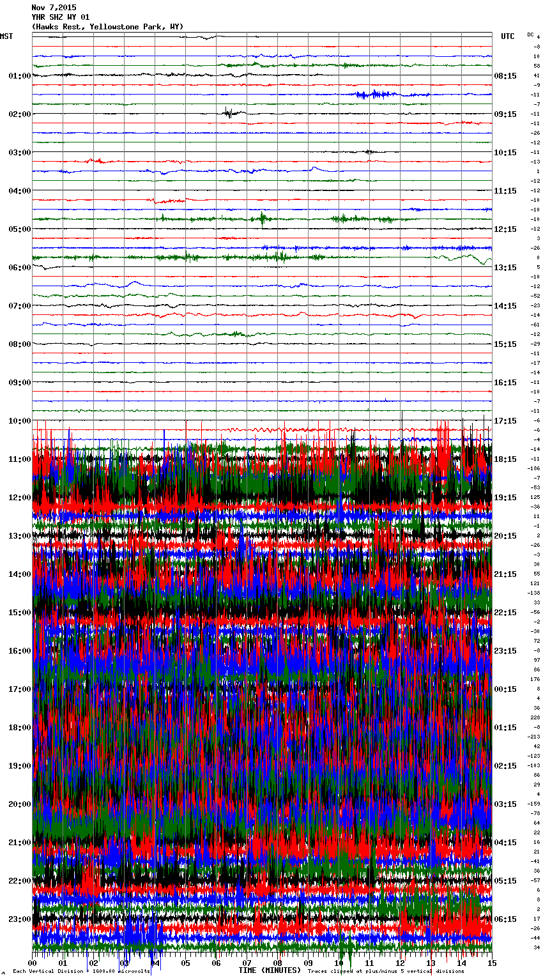Select the '13:00' MST time label

20,536
